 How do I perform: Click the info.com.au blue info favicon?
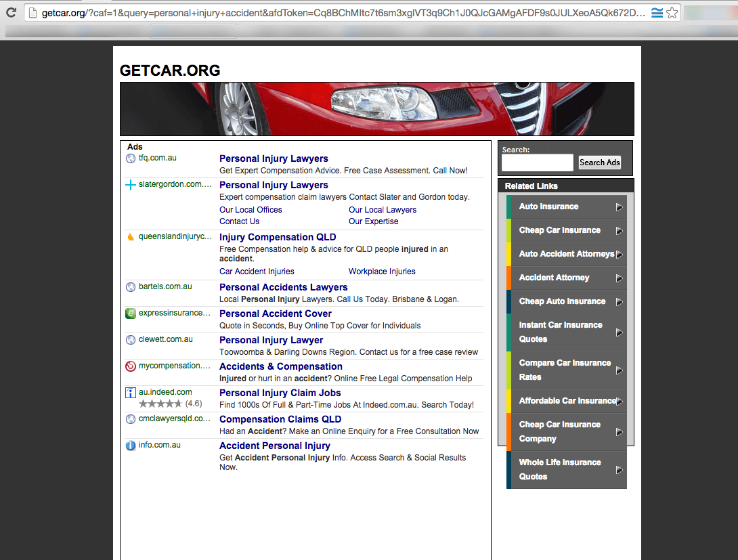tap(130, 445)
